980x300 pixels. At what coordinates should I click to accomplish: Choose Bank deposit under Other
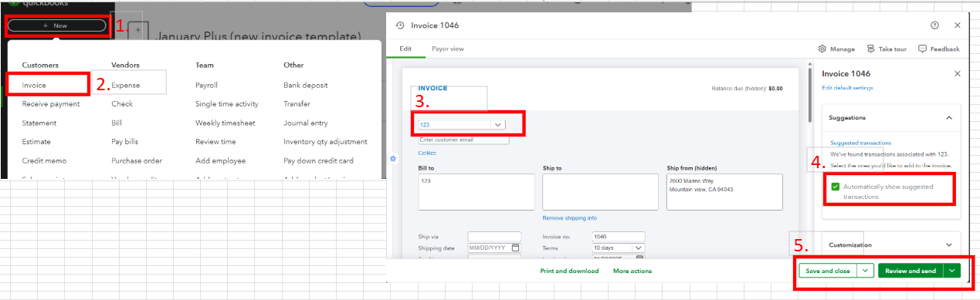tap(307, 85)
